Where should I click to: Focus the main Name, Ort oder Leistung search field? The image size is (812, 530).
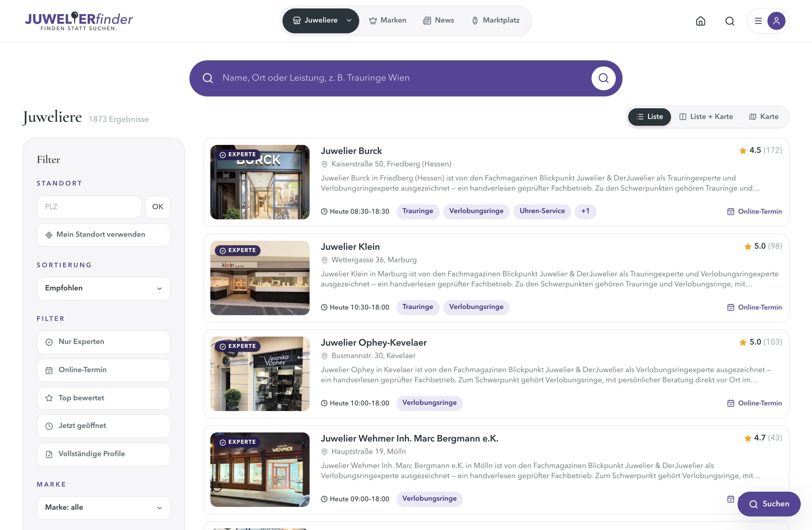pyautogui.click(x=403, y=78)
